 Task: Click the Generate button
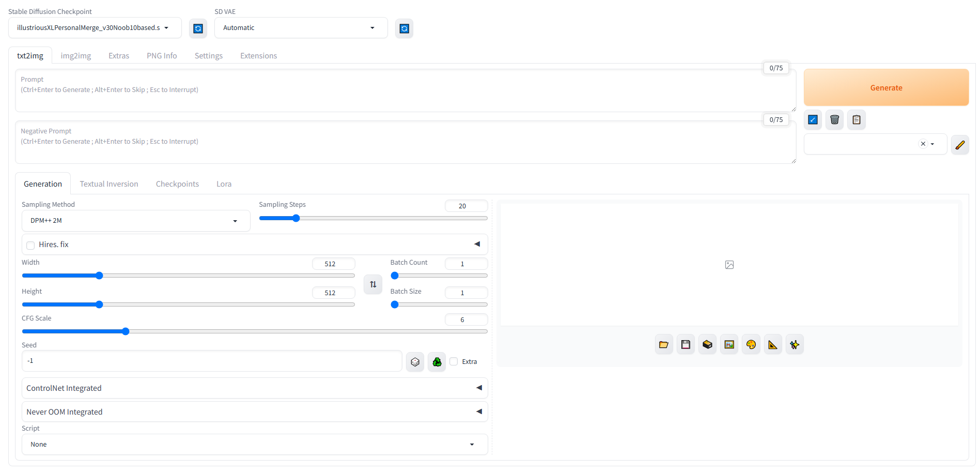[x=886, y=88]
